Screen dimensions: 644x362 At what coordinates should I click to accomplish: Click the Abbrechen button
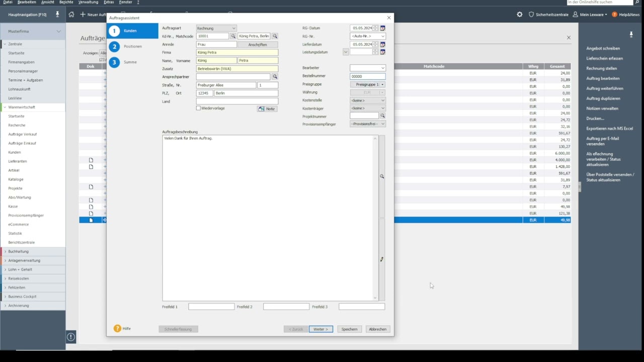377,329
